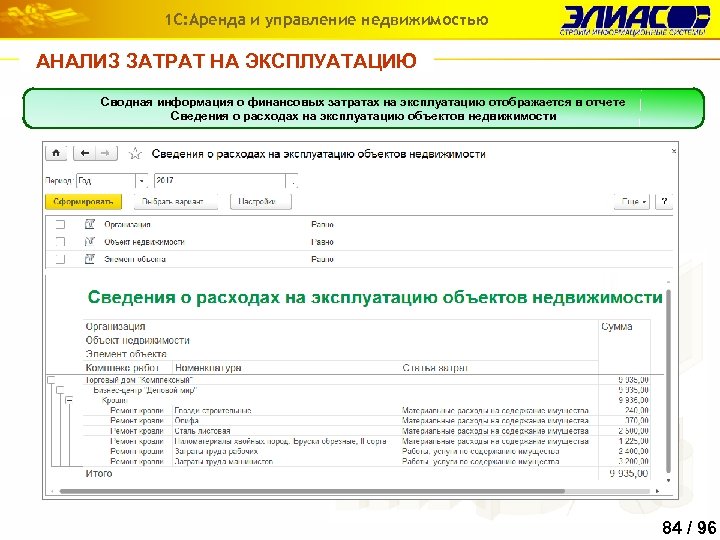Add report to favorites with star icon
The image size is (720, 540).
point(135,153)
